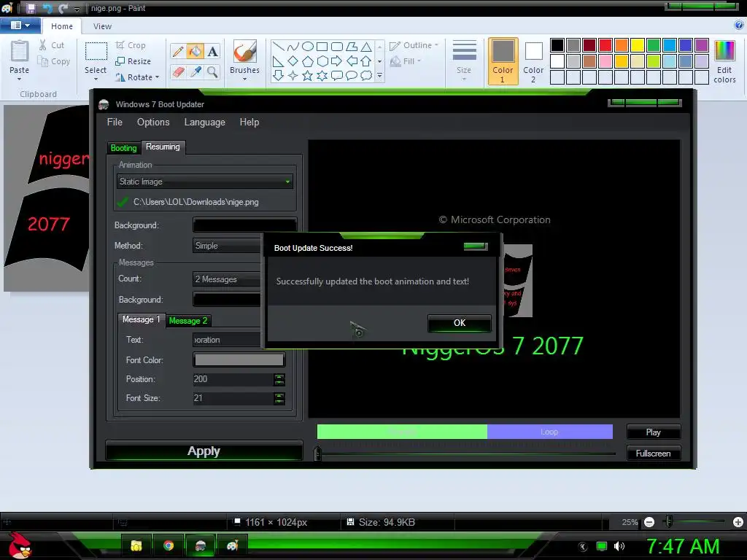Pick the red color swatch in palette

coord(605,45)
